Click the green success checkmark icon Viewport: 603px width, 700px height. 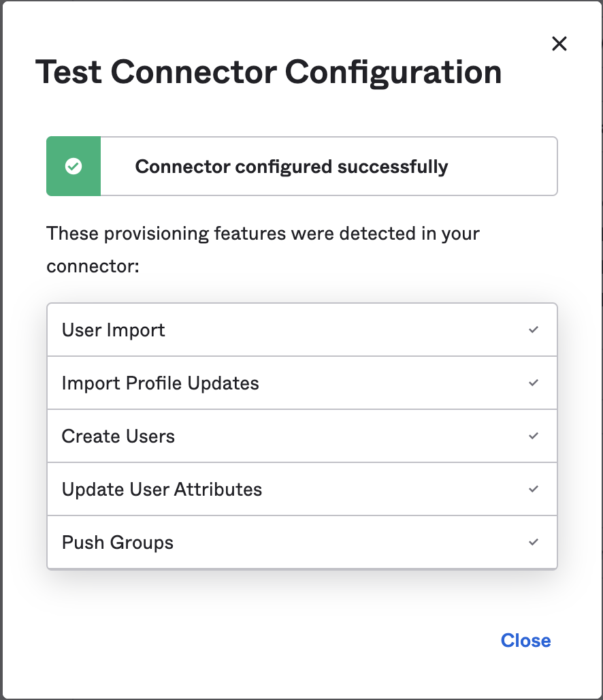[x=74, y=166]
